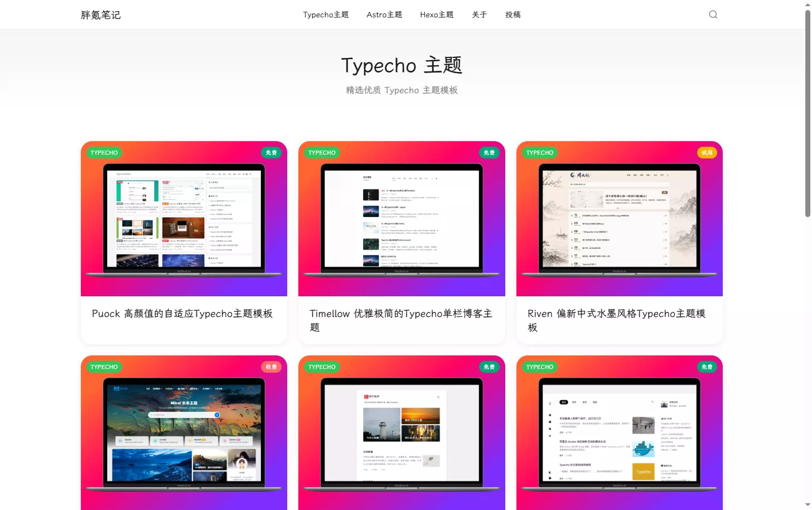Click the page vertical scrollbar thumb

(x=808, y=113)
